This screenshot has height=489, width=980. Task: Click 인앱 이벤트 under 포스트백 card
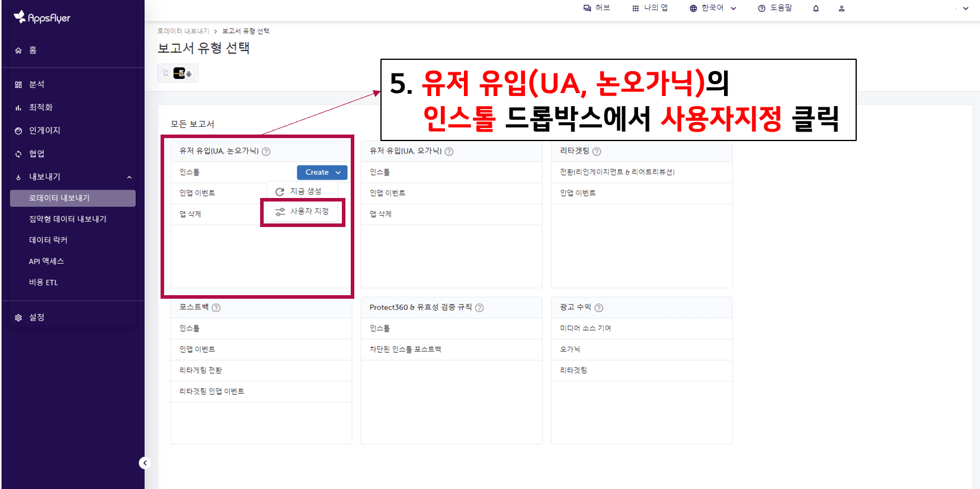(261, 350)
